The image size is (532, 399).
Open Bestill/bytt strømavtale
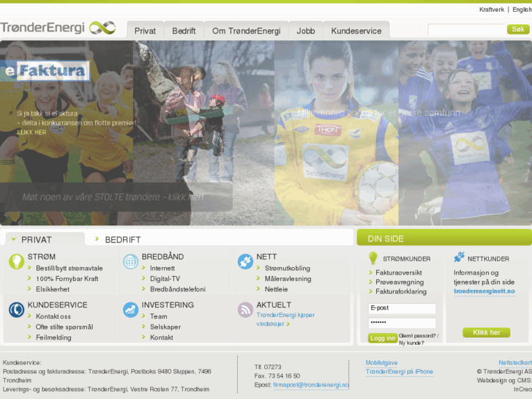pos(70,268)
